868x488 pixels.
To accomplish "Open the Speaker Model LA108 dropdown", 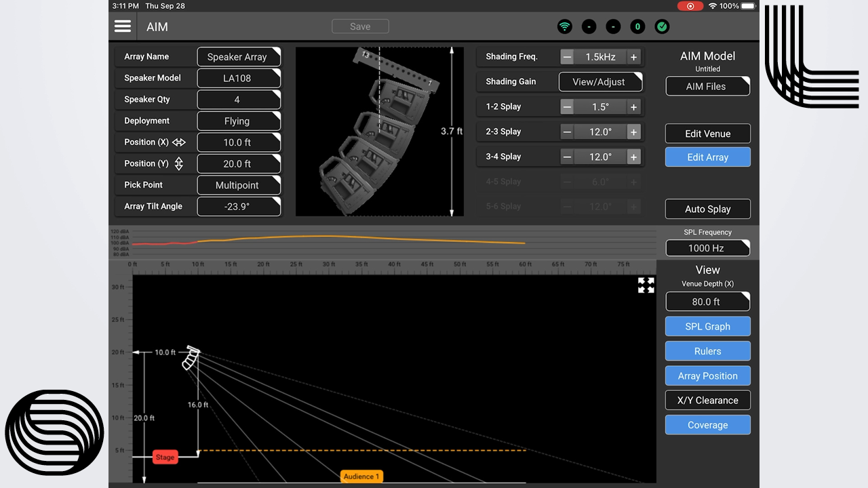I will pos(238,79).
